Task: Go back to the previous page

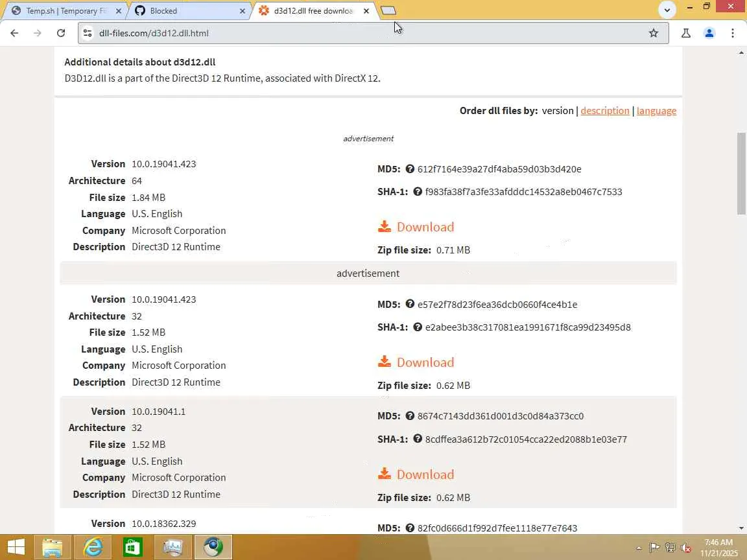Action: (14, 33)
